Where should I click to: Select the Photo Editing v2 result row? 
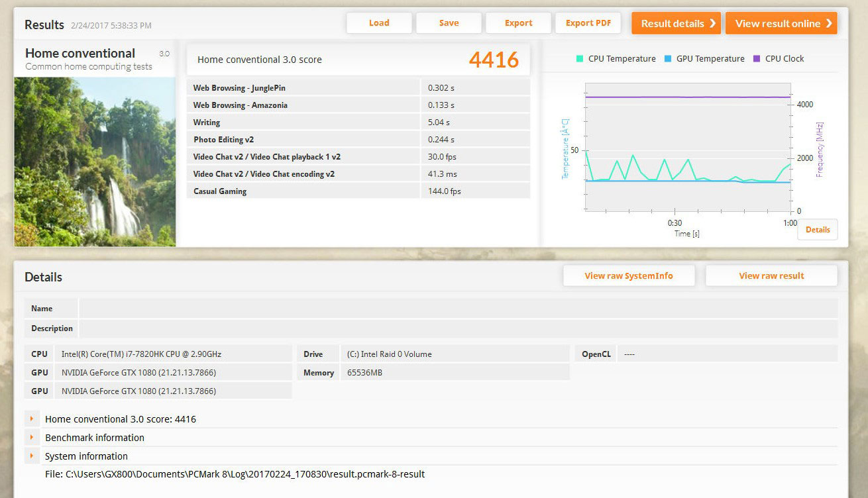[358, 140]
